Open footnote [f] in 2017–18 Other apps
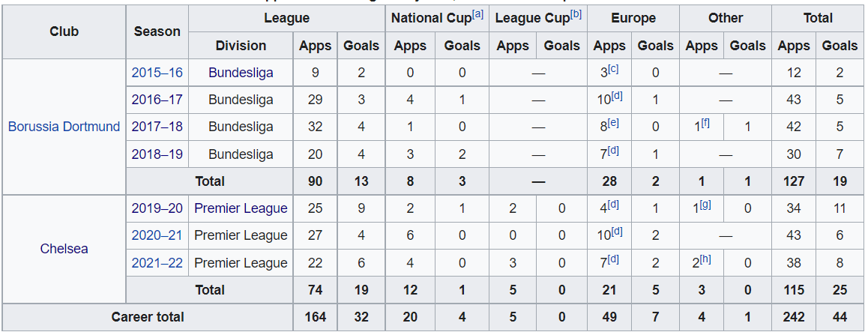Viewport: 868px width, 335px height. (x=705, y=123)
